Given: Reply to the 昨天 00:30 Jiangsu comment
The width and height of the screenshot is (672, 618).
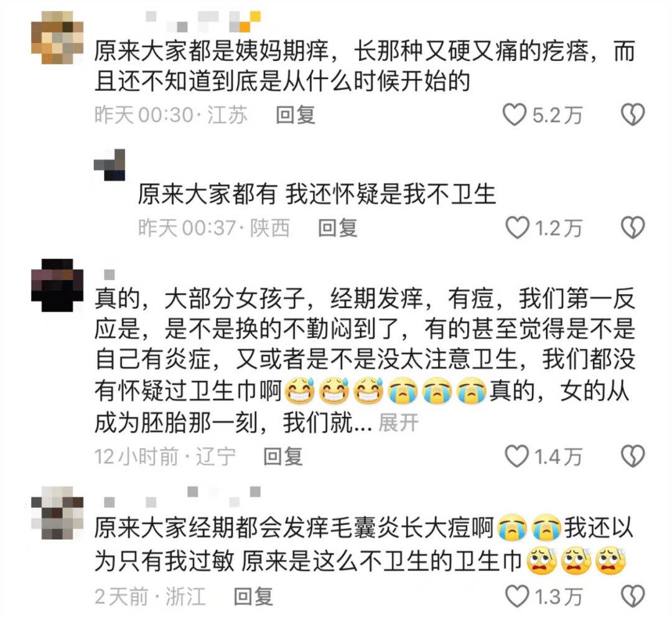Looking at the screenshot, I should [x=296, y=115].
